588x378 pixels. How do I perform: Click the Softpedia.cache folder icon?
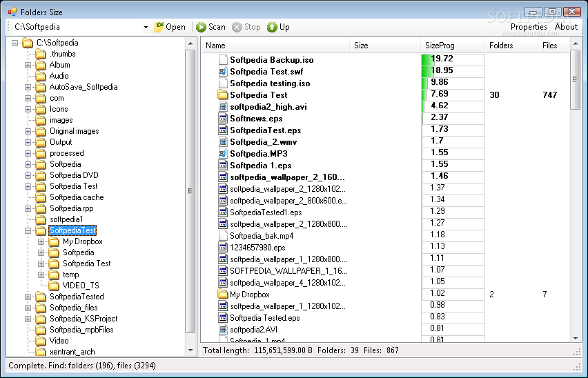click(x=41, y=197)
